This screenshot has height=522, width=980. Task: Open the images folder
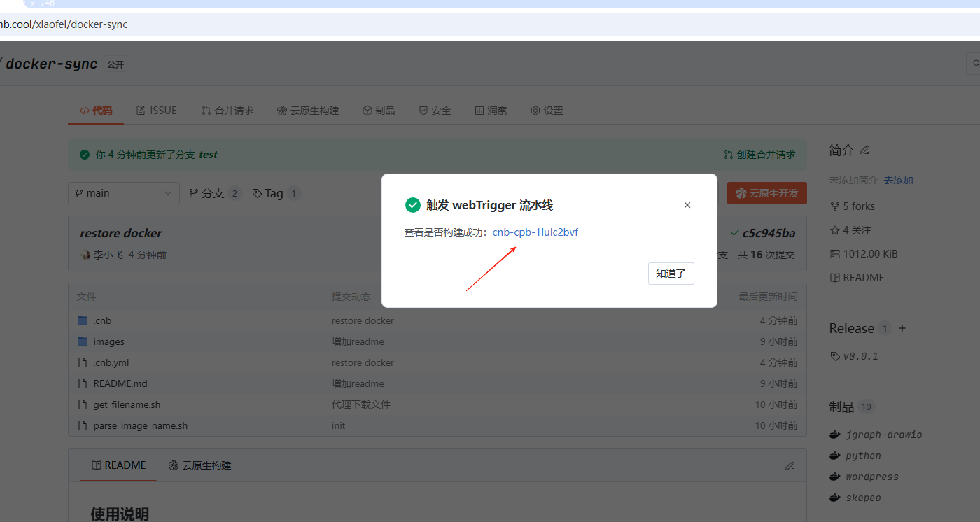(108, 341)
